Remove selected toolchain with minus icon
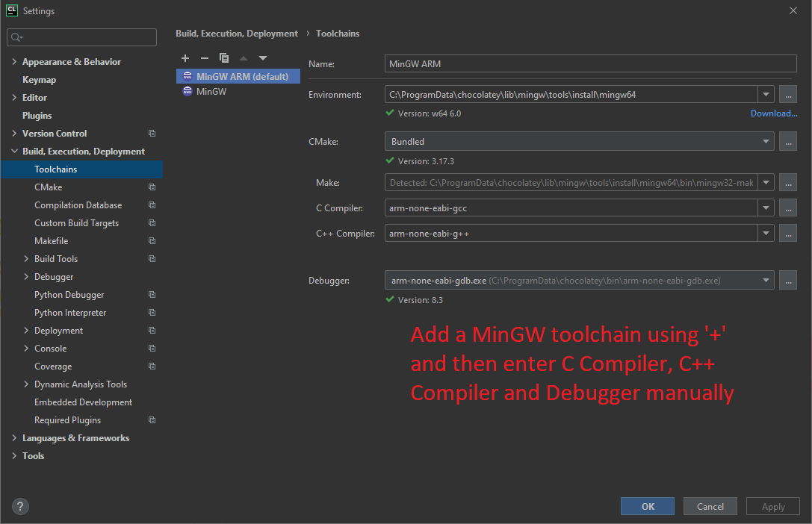This screenshot has height=524, width=812. point(205,58)
